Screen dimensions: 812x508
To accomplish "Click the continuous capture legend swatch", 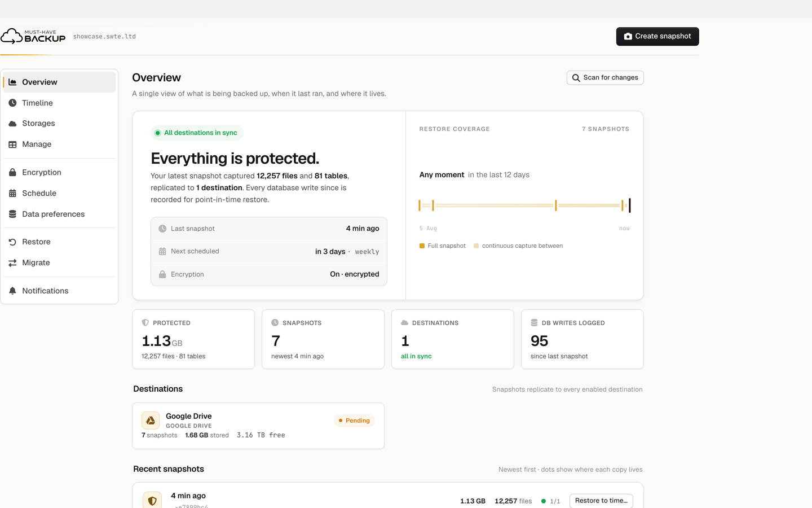I will 476,246.
